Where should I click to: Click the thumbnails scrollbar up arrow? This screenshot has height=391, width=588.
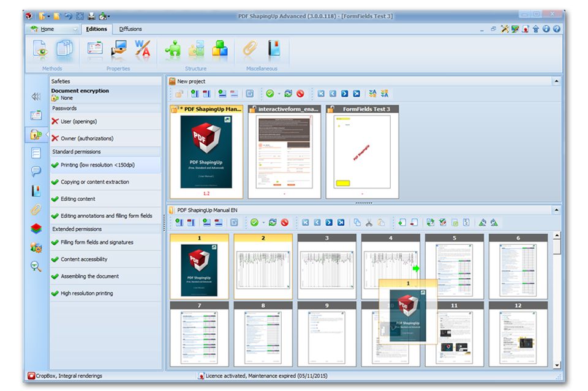(x=557, y=235)
